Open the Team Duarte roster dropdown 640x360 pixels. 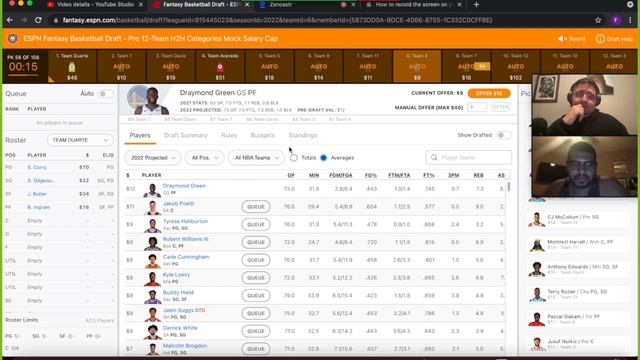(x=80, y=140)
